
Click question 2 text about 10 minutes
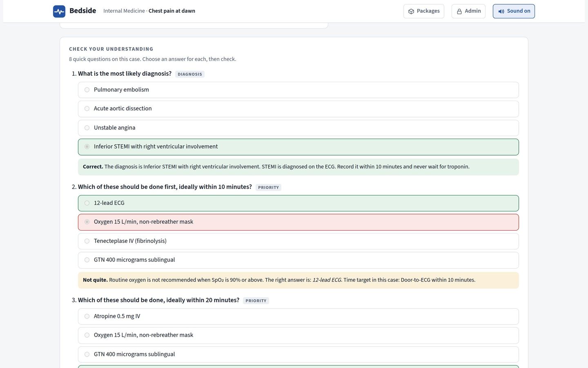(x=165, y=187)
